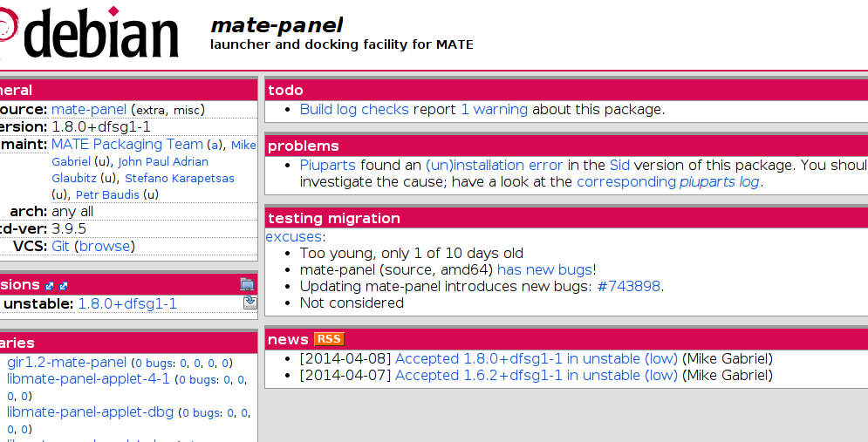Open the '1 warning' link
The height and width of the screenshot is (442, 868).
click(494, 109)
